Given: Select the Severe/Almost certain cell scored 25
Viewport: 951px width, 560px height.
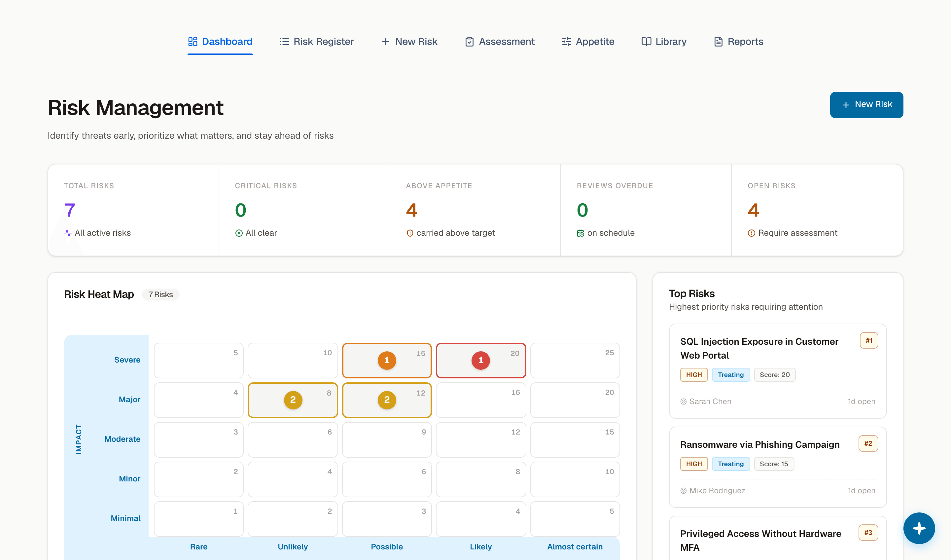Looking at the screenshot, I should (575, 360).
